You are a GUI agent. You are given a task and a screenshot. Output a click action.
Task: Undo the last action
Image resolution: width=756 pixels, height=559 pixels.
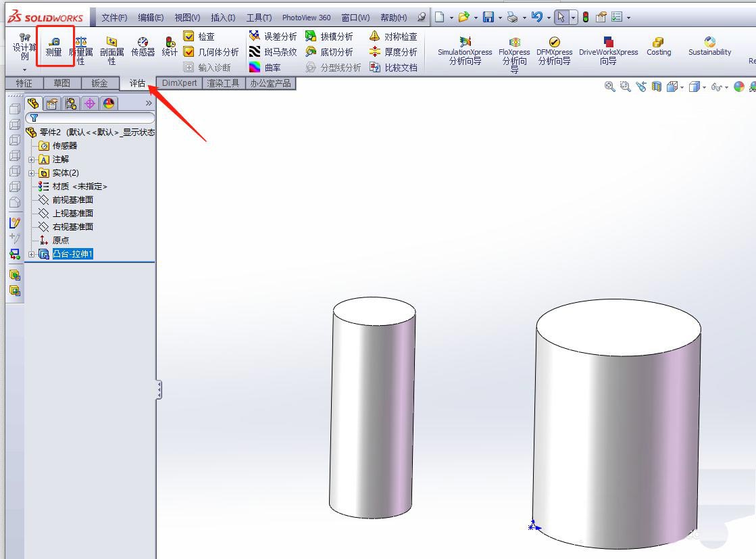click(x=536, y=18)
